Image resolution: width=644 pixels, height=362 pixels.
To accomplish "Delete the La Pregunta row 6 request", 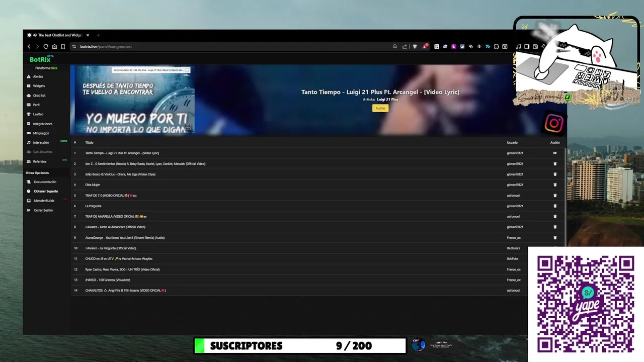I will point(555,206).
